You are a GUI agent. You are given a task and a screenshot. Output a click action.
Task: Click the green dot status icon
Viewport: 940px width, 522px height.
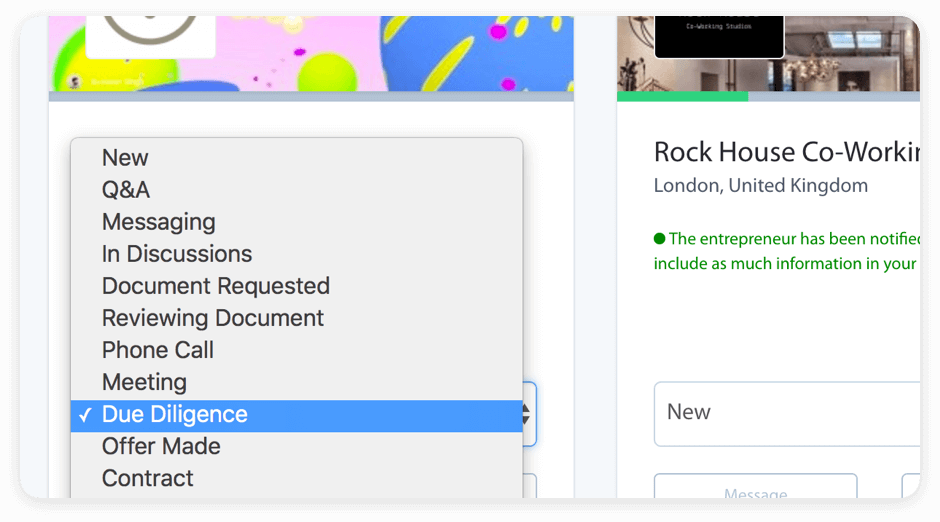pyautogui.click(x=660, y=239)
